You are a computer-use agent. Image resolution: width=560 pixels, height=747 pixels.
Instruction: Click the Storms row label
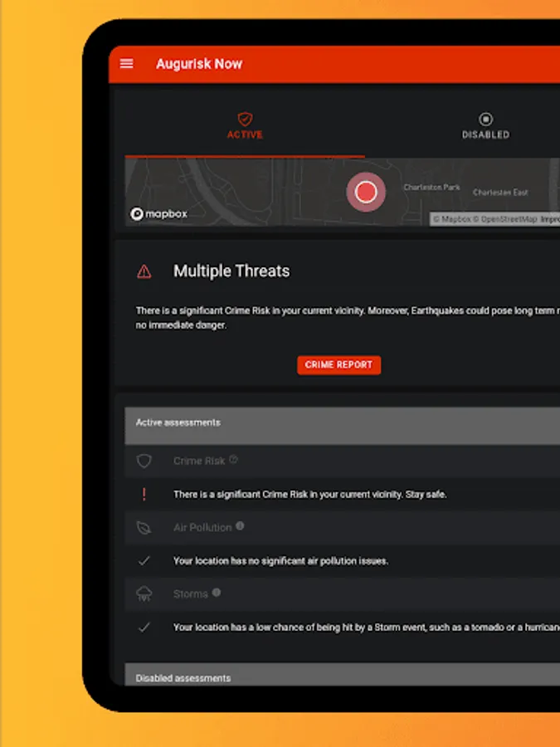[191, 594]
